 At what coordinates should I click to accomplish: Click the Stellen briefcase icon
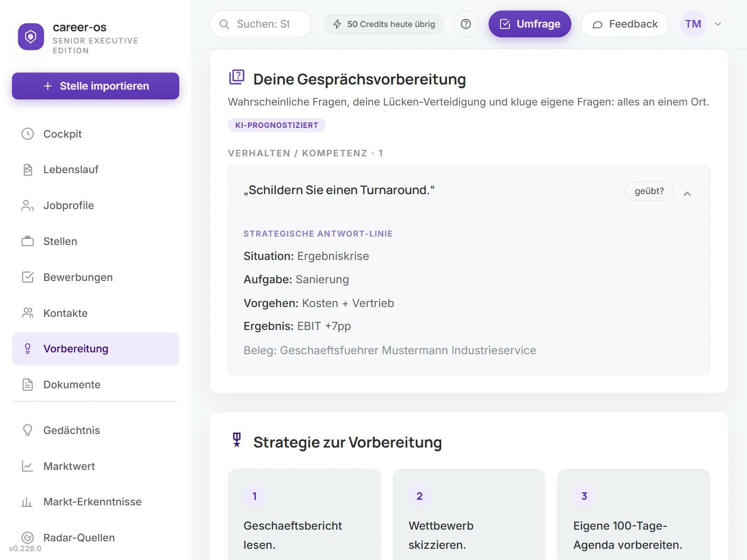(x=28, y=241)
